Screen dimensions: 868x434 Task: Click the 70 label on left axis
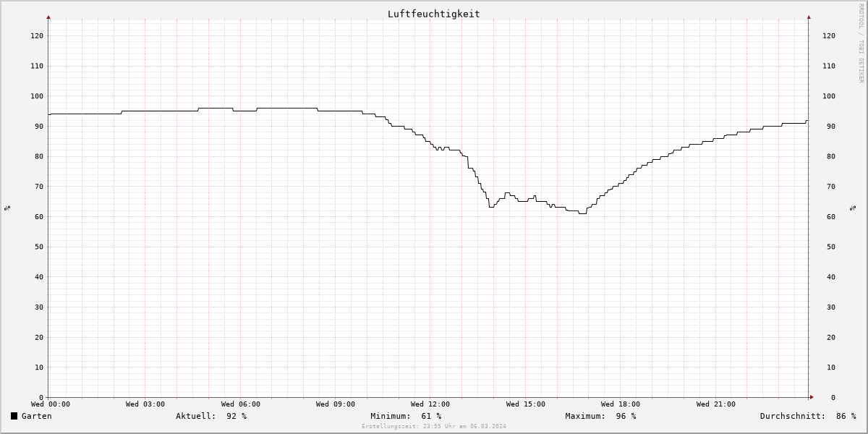tap(39, 187)
